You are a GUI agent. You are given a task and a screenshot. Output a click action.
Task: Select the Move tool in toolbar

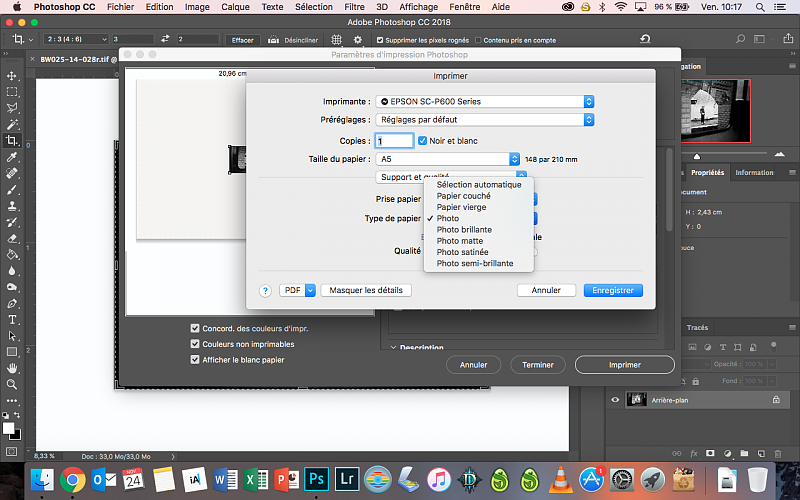pyautogui.click(x=12, y=76)
